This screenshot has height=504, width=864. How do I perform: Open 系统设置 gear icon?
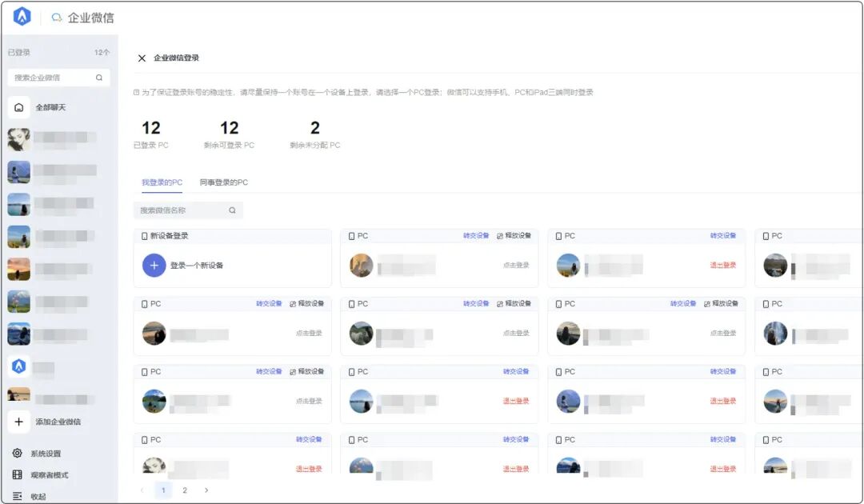pyautogui.click(x=18, y=454)
